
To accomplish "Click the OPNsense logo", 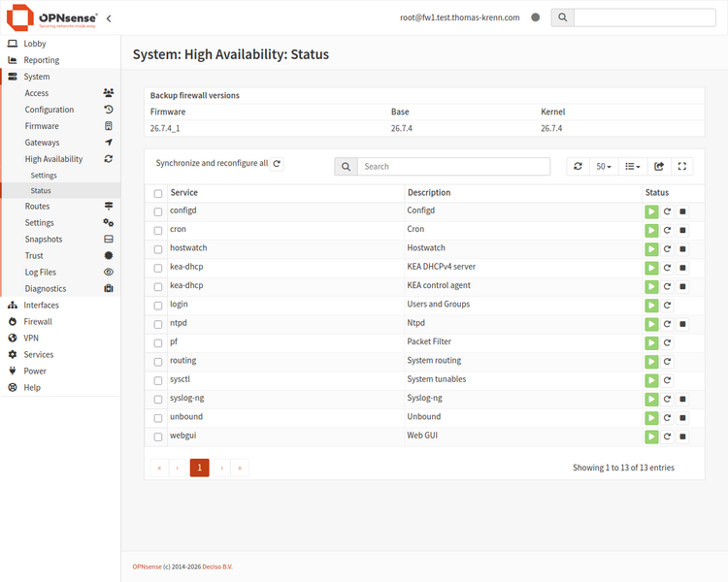I will tap(52, 17).
